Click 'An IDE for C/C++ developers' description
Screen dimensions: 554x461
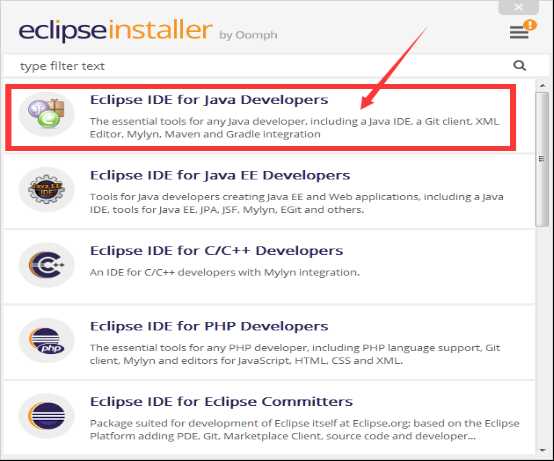coord(224,272)
